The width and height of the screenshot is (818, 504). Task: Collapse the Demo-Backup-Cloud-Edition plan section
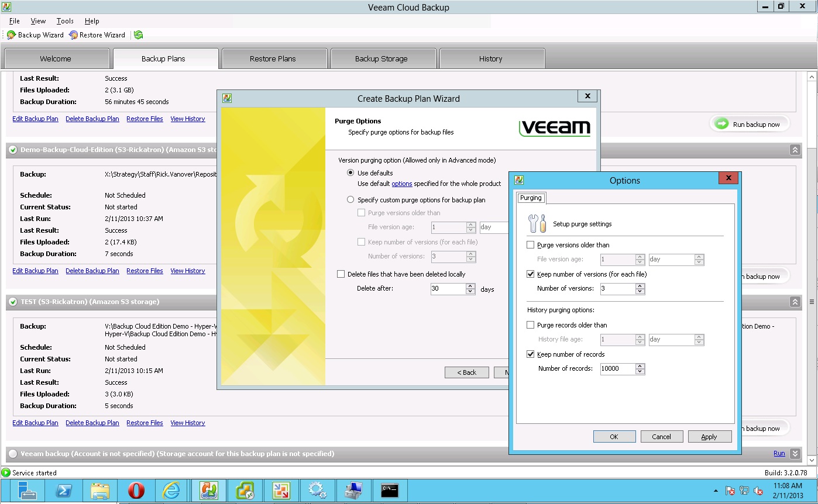click(x=795, y=150)
